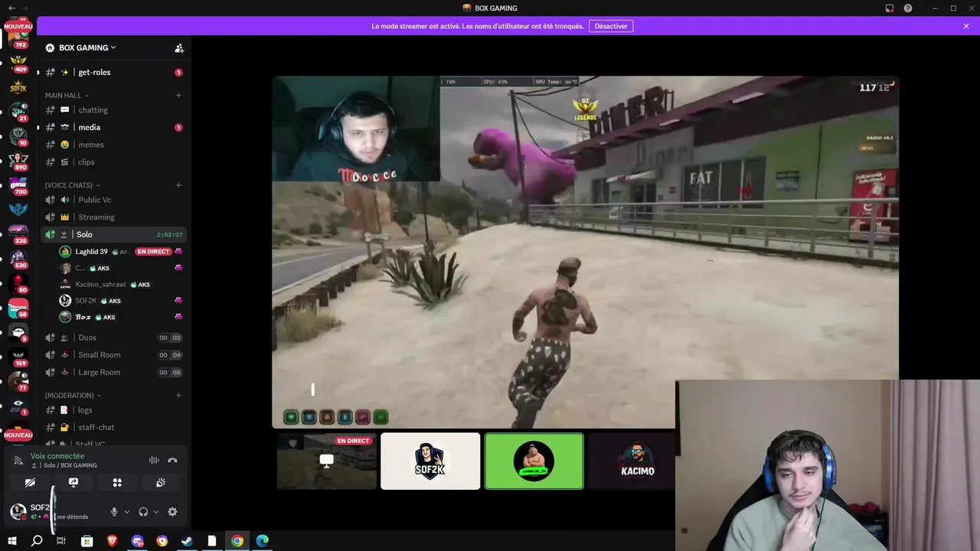Add a channel to MAIN HALL category

pos(178,95)
